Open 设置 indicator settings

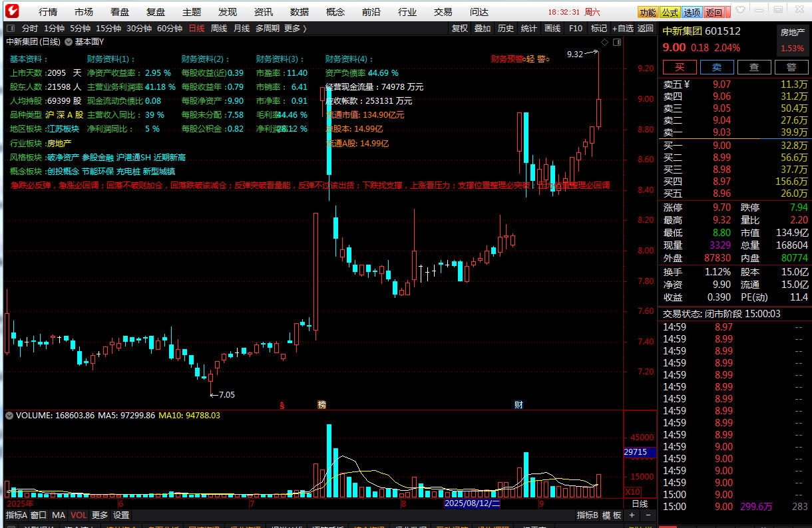121,515
